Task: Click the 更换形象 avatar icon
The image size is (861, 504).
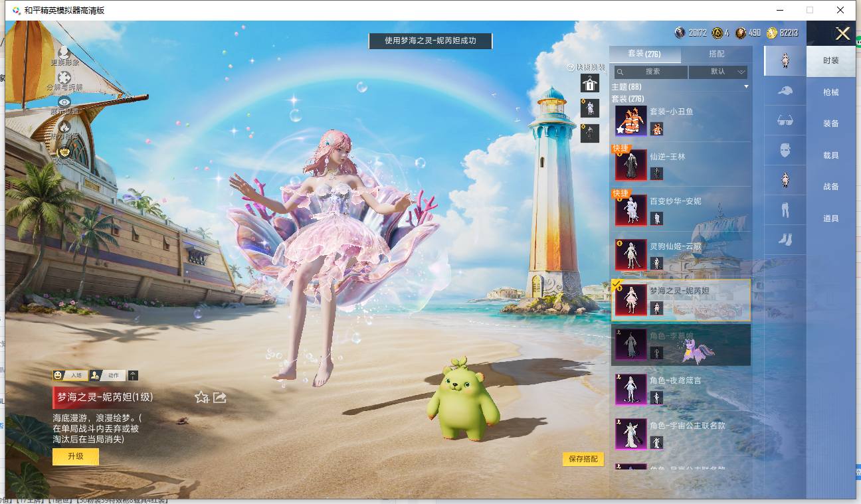Action: point(64,52)
